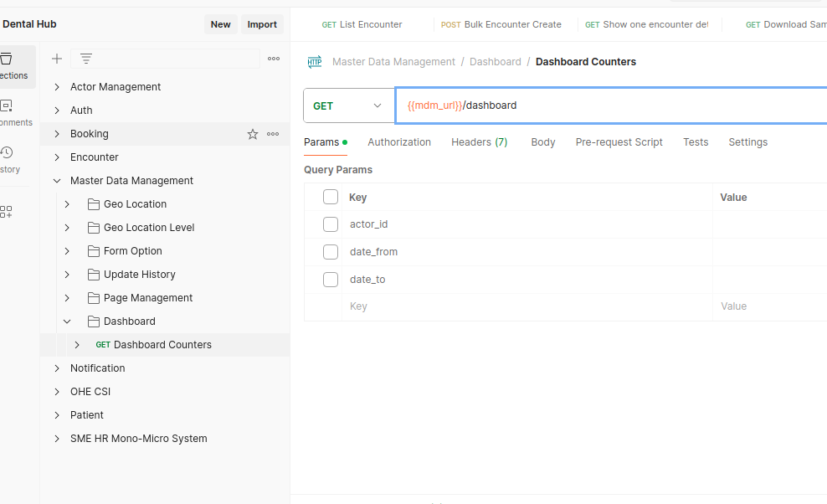Open the Environments sidebar icon
Viewport: 827px width, 504px height.
click(8, 112)
